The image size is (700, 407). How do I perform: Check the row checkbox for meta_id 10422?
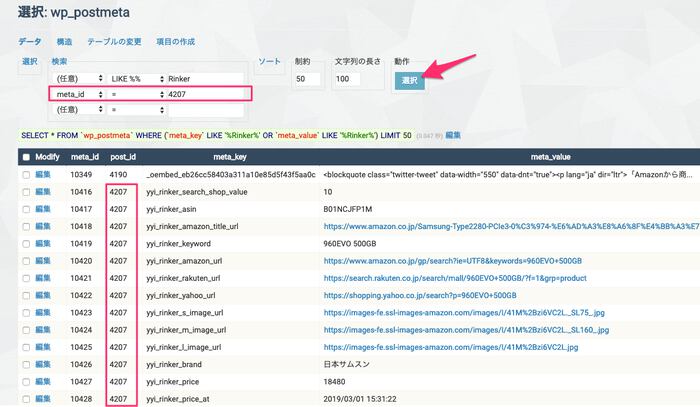coord(26,295)
